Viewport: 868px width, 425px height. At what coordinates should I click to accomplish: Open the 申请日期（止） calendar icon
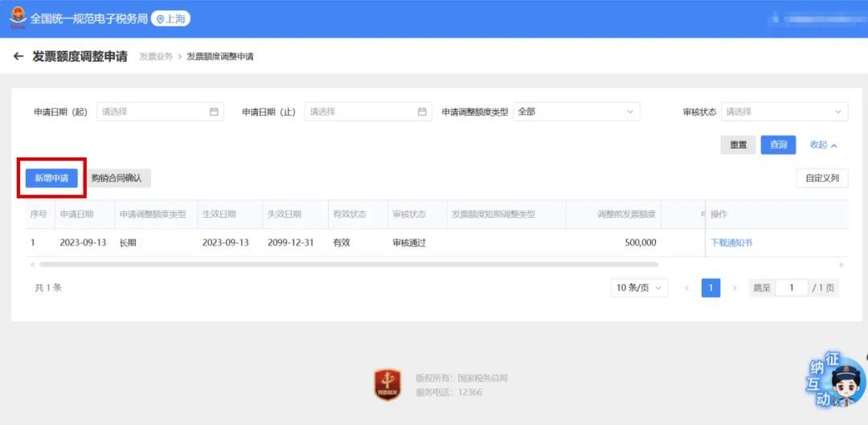coord(422,112)
